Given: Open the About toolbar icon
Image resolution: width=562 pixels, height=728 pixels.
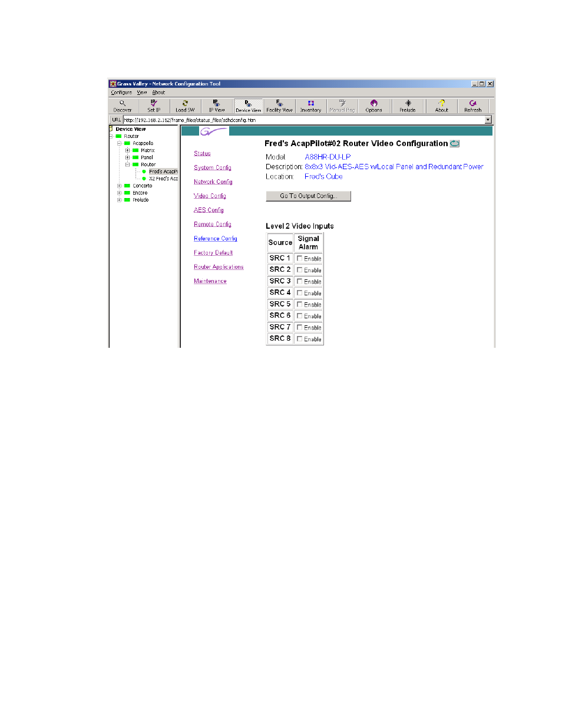Looking at the screenshot, I should tap(441, 106).
